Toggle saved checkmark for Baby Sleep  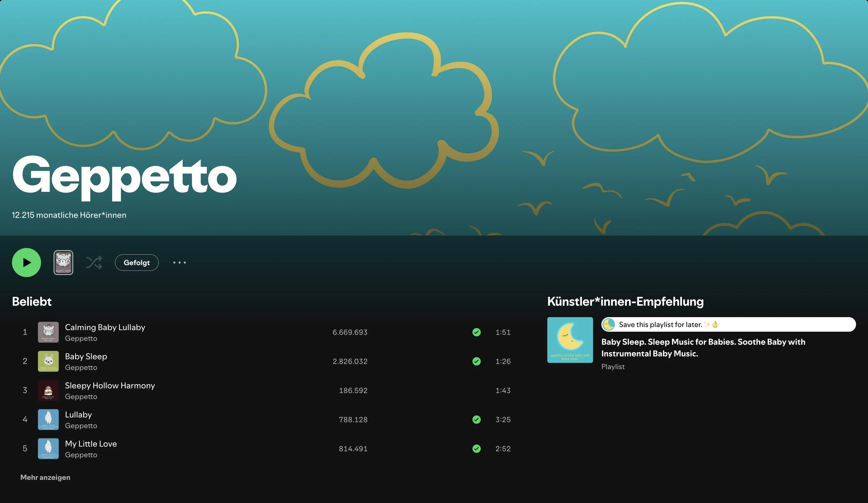click(x=477, y=361)
